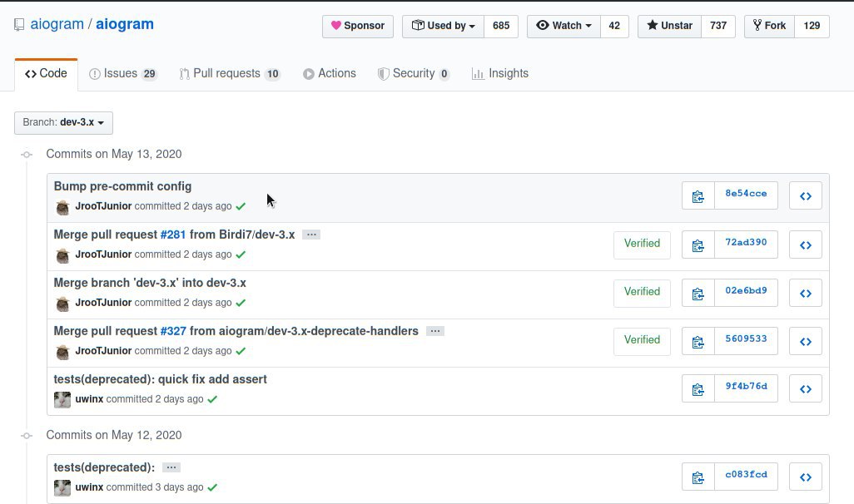Open pull request #327 link

click(173, 331)
